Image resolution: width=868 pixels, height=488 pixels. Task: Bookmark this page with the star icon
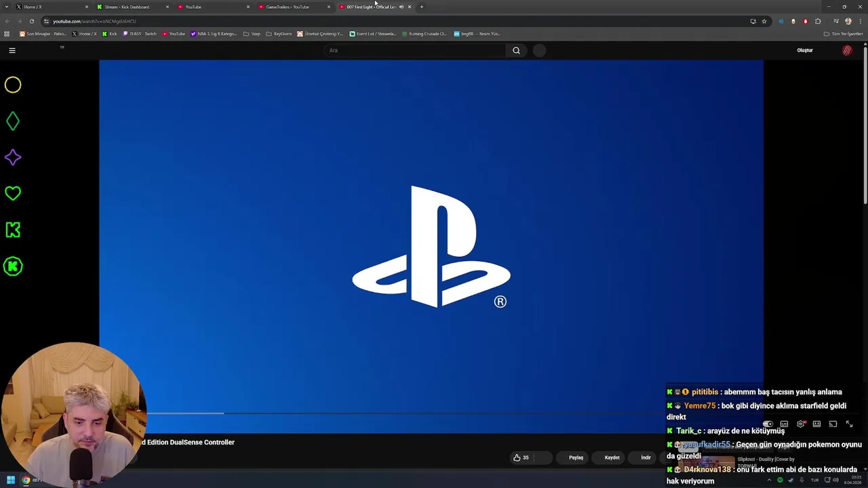[x=764, y=21]
